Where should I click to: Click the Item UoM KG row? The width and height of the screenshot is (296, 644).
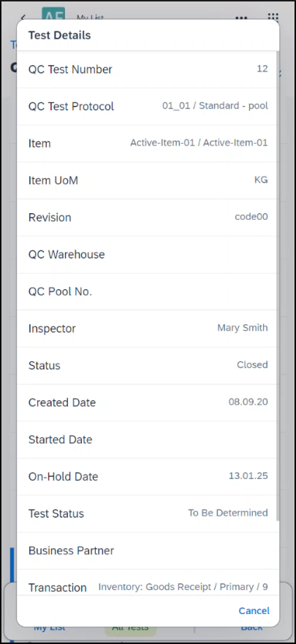147,181
